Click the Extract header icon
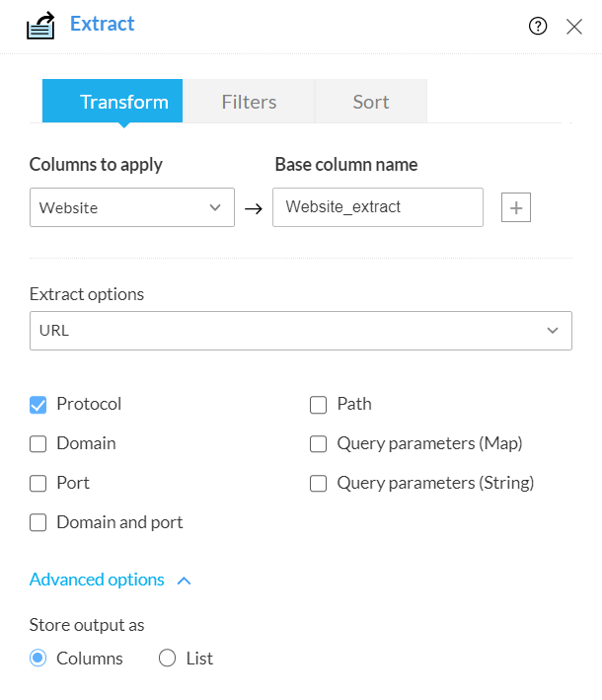This screenshot has width=602, height=700. 40,26
